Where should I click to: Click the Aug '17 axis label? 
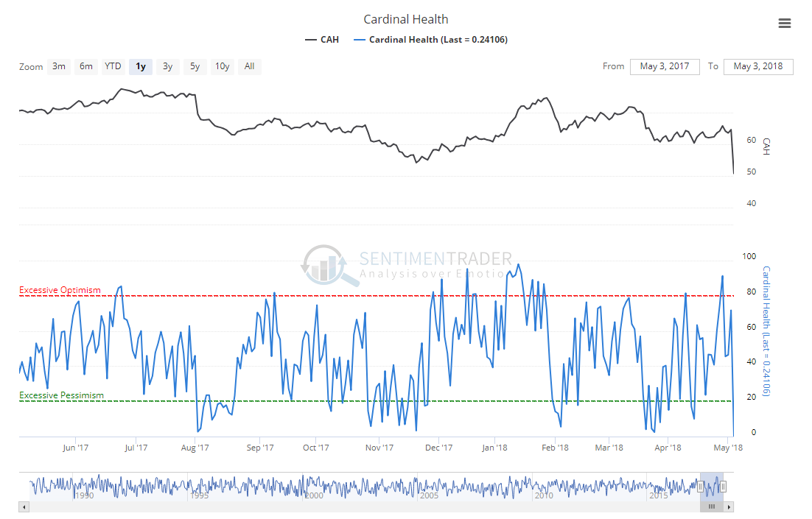tap(195, 448)
